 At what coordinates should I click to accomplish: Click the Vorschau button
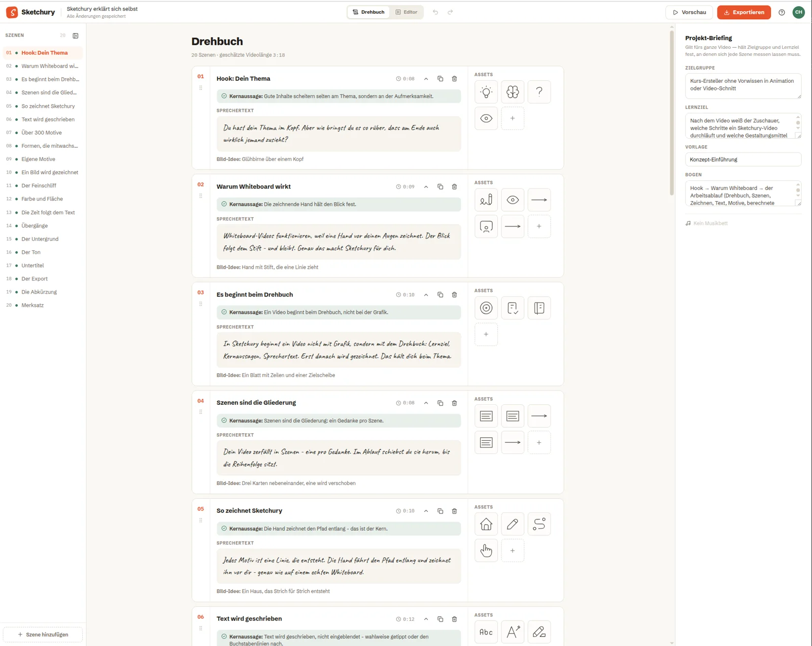[689, 12]
